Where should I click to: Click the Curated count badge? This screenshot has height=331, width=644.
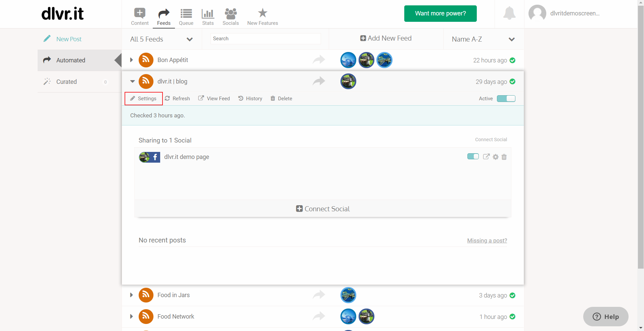click(x=105, y=82)
